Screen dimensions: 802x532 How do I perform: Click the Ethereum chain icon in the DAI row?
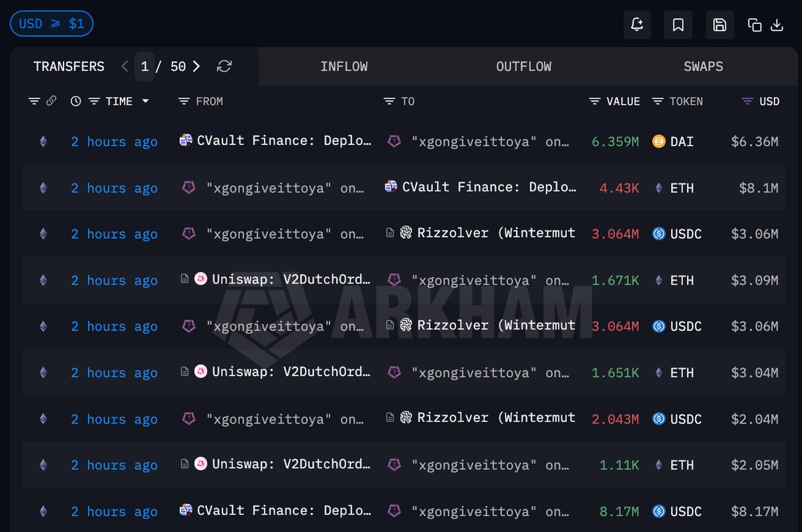(43, 142)
